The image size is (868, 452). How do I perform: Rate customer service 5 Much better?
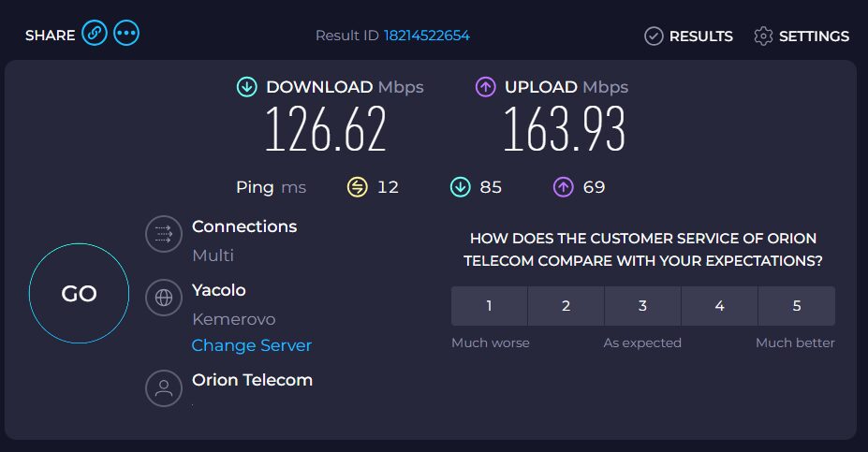(x=797, y=306)
